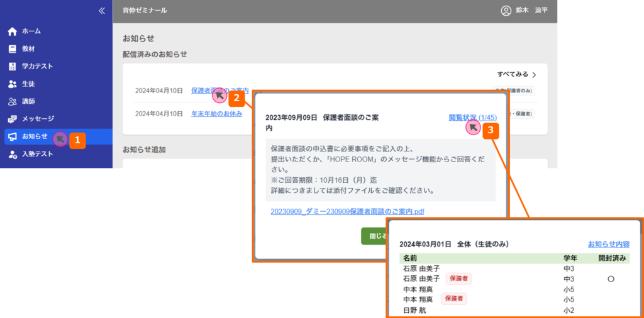This screenshot has height=318, width=644.
Task: Click the お知らせ megaphone icon
Action: [12, 136]
